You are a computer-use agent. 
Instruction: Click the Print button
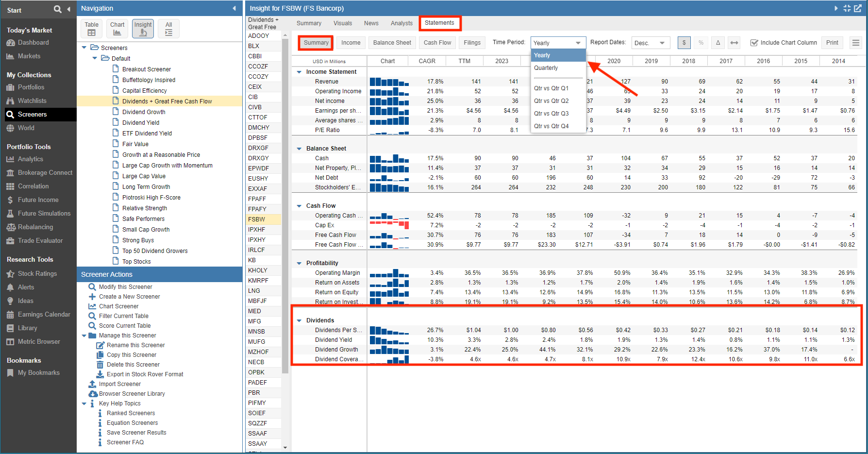832,43
